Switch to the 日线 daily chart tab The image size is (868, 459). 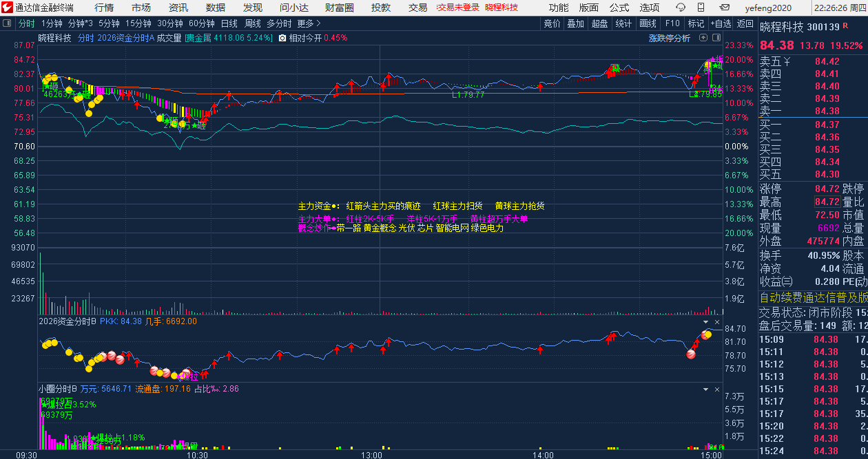pos(229,23)
